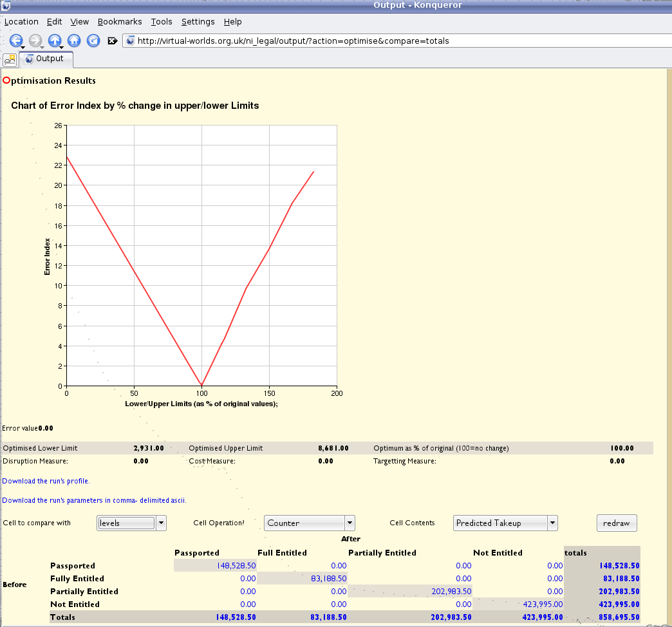This screenshot has width=672, height=627.
Task: Open the Settings menu
Action: tap(198, 21)
